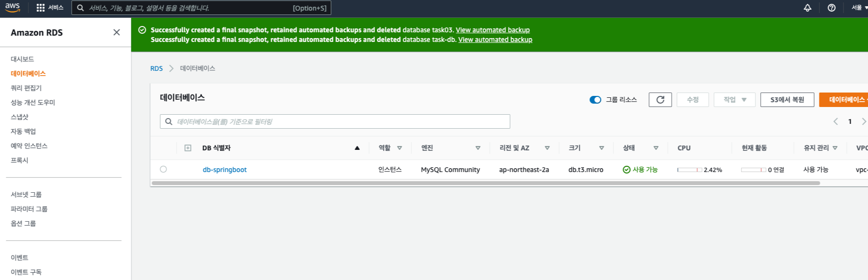
Task: Open 서브넷 그룹 in the sidebar
Action: [26, 194]
